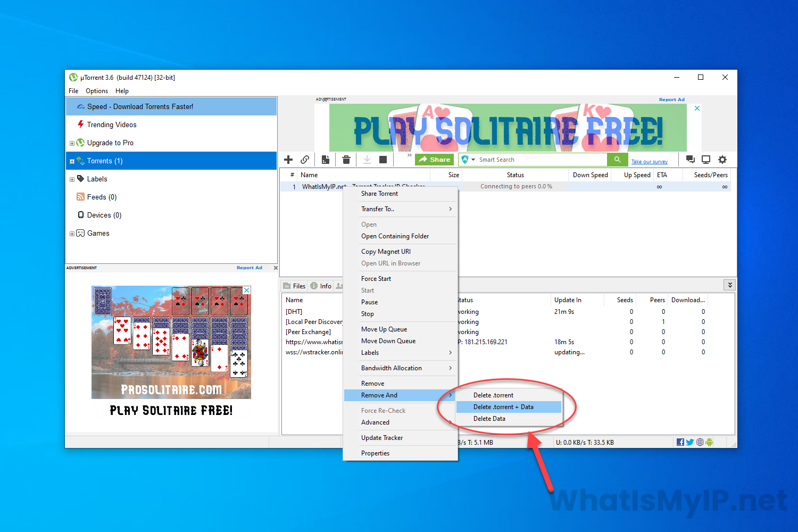The height and width of the screenshot is (532, 798).
Task: Click the Trending Videos lightning icon
Action: 81,124
